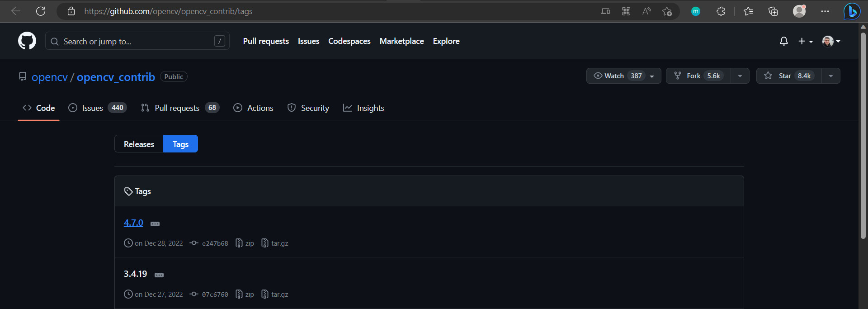Open the GitHub home logo
The width and height of the screenshot is (868, 309).
coord(27,41)
